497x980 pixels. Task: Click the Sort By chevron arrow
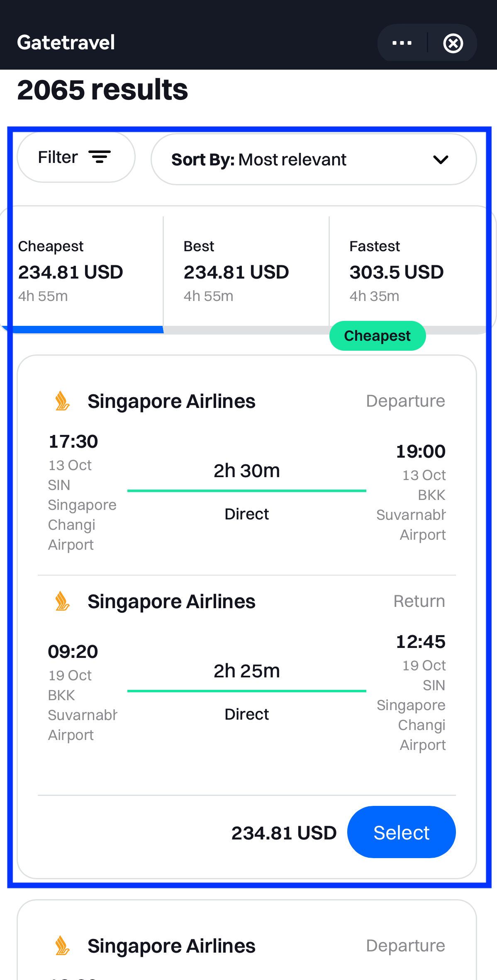440,160
